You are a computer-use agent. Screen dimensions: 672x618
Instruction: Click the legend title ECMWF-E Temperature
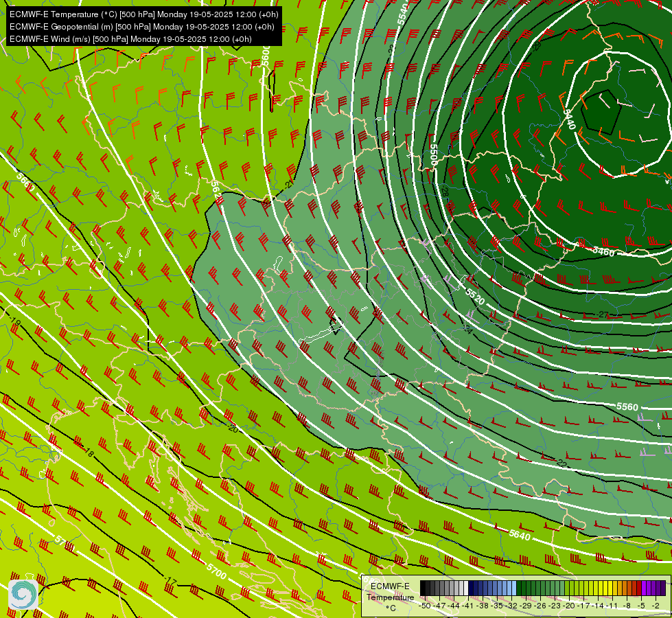(x=390, y=591)
